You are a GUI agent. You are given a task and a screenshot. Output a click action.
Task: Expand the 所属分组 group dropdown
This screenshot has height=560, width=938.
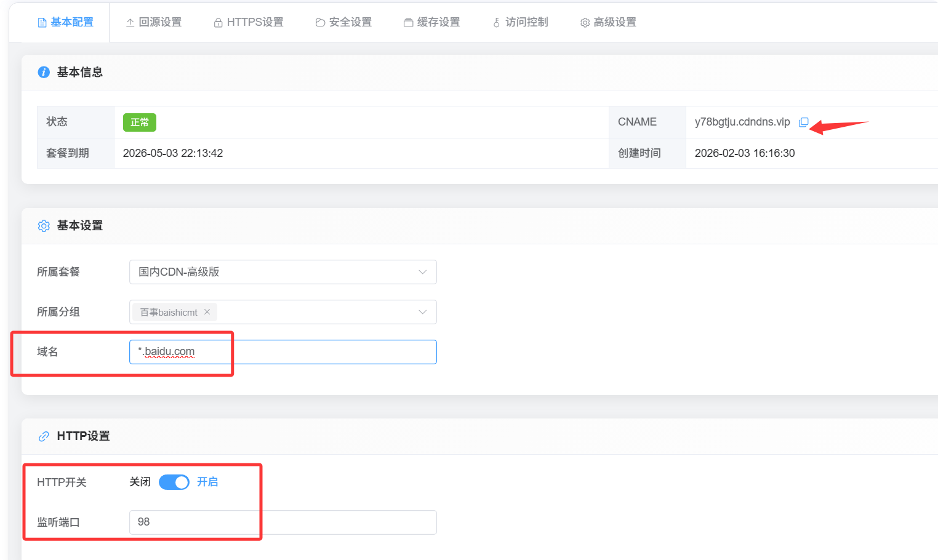click(422, 312)
